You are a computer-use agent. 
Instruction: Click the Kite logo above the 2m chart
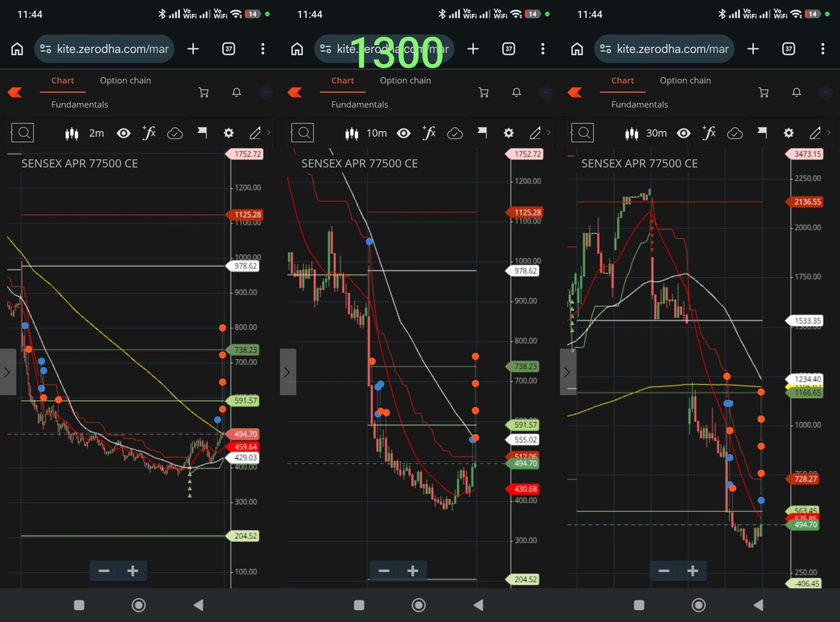(15, 92)
